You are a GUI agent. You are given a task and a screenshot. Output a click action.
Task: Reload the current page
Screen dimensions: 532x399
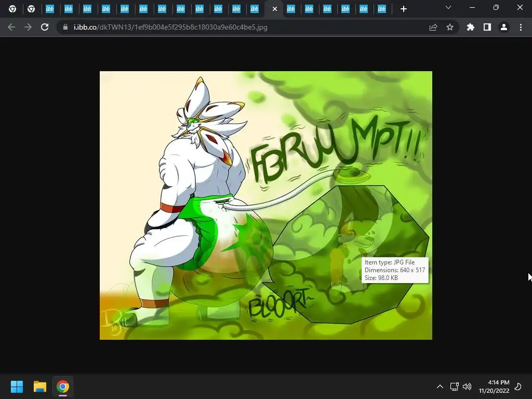point(45,27)
